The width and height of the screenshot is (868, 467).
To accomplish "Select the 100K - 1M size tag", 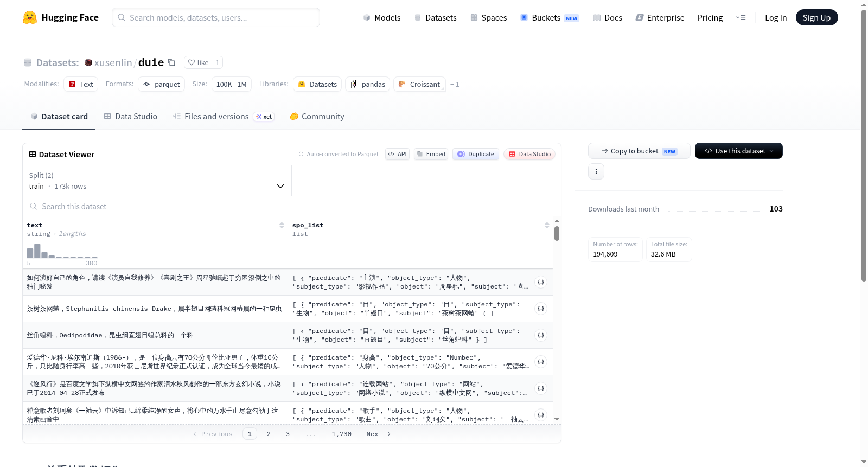I will pos(231,84).
